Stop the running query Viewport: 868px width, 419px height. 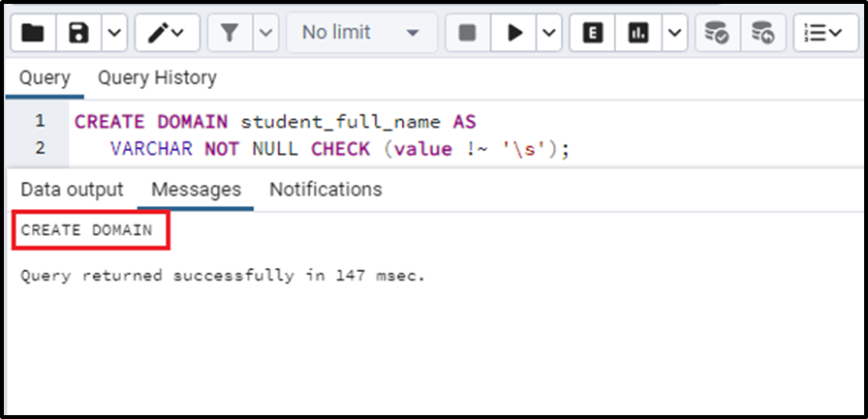point(468,33)
